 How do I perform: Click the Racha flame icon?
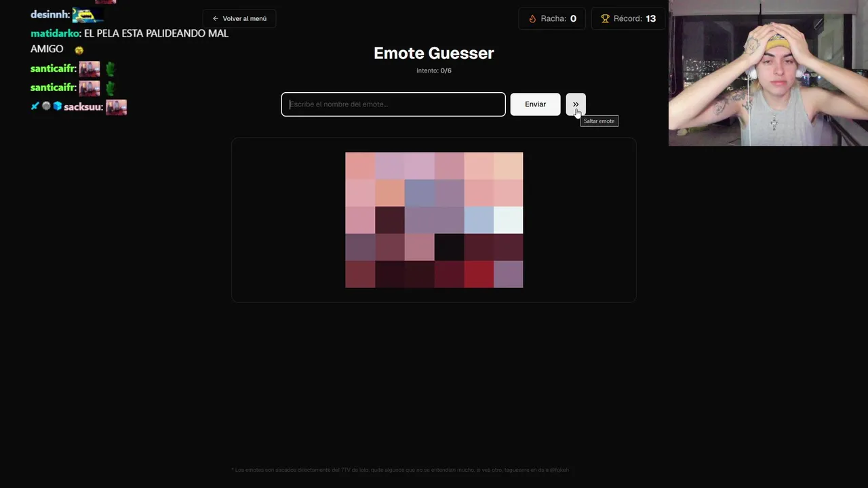[532, 19]
